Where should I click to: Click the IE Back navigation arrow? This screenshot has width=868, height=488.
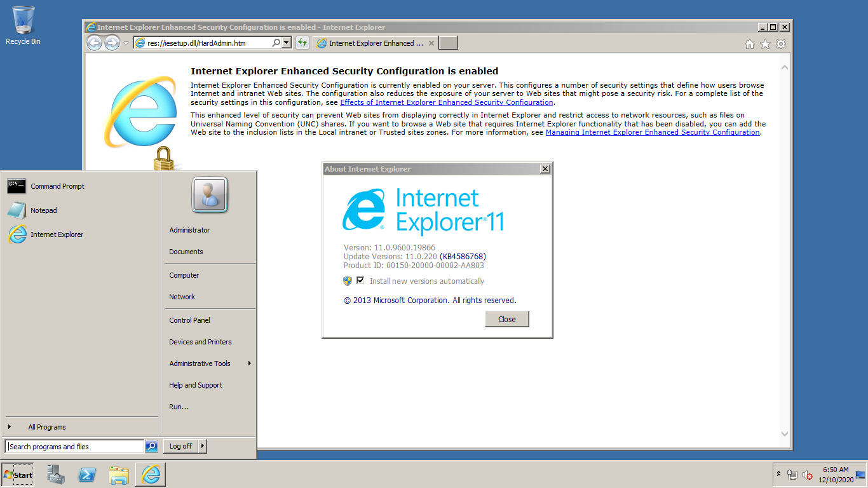[x=94, y=43]
